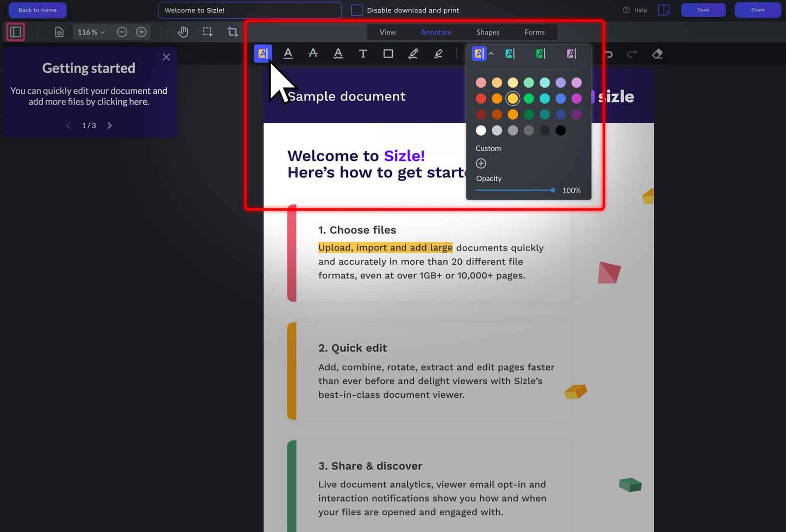The height and width of the screenshot is (532, 786).
Task: Enable Disable download and print checkbox
Action: 357,10
